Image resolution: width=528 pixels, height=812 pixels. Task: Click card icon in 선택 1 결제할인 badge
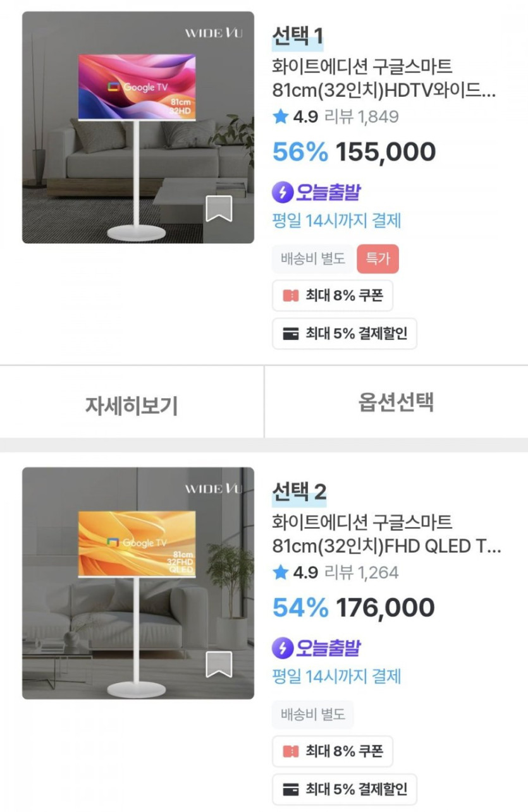[x=291, y=334]
